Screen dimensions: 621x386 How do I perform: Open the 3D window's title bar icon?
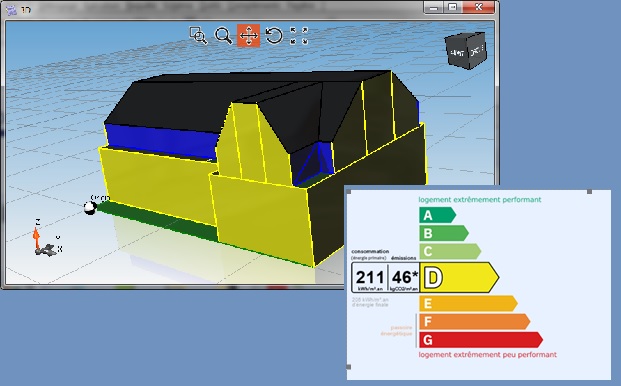pos(11,10)
